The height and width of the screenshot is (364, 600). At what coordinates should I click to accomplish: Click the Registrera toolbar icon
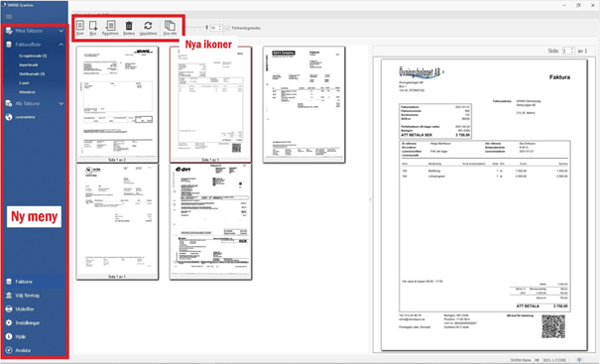coord(110,28)
